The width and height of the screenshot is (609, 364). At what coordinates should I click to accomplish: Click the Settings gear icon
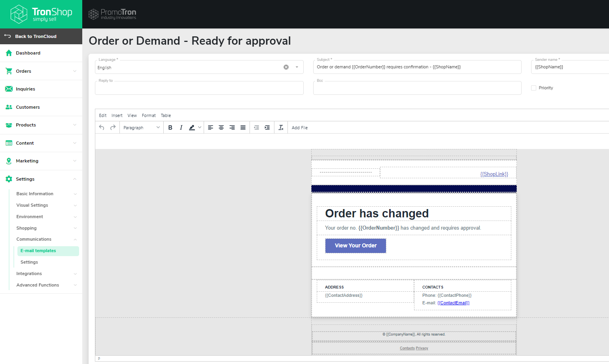[9, 179]
